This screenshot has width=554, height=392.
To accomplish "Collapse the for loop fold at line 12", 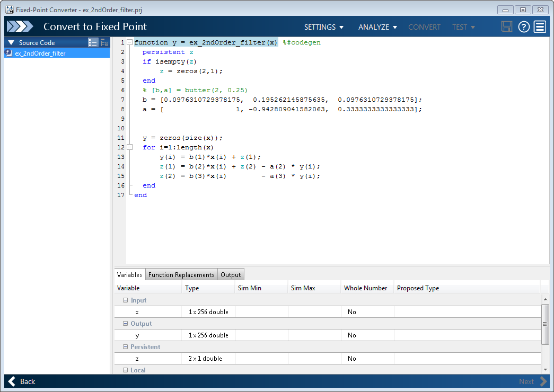I will pos(130,147).
